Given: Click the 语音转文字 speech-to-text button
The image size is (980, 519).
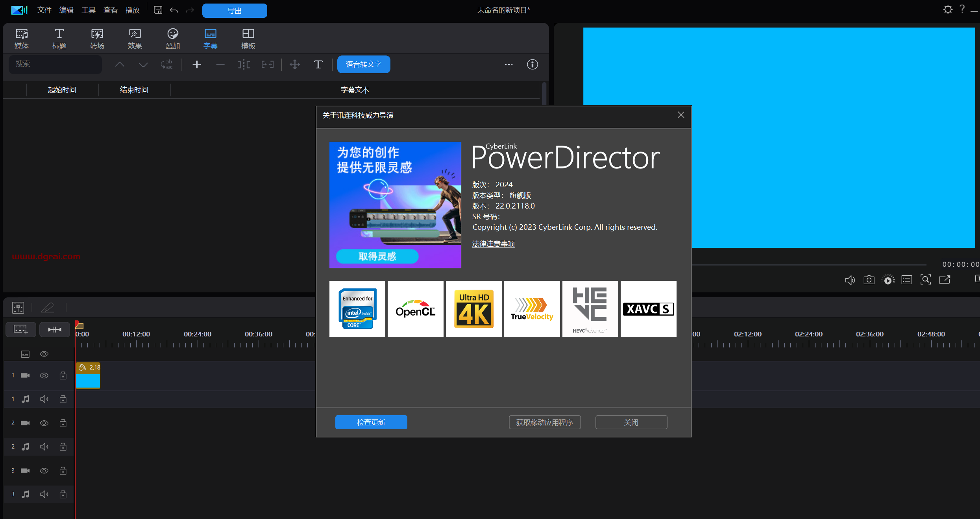Looking at the screenshot, I should click(x=364, y=65).
